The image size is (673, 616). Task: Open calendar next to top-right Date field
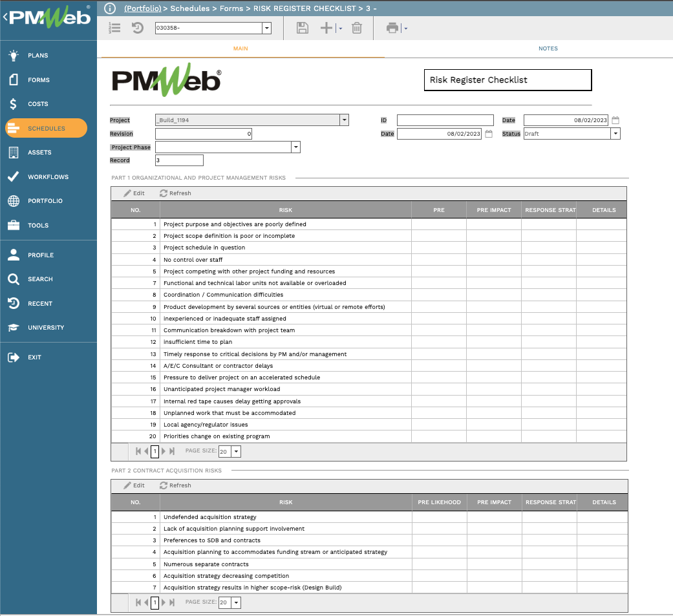click(615, 120)
